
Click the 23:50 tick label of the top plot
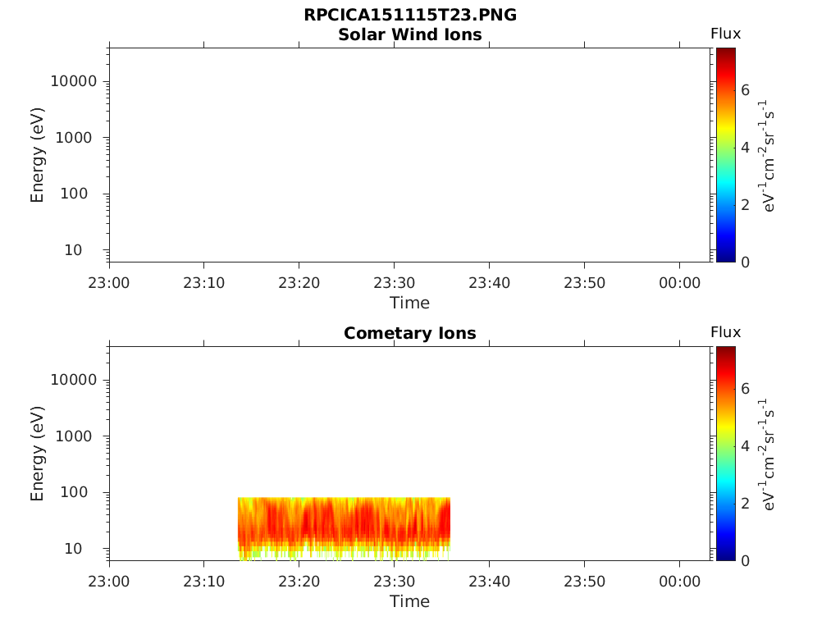pos(584,283)
